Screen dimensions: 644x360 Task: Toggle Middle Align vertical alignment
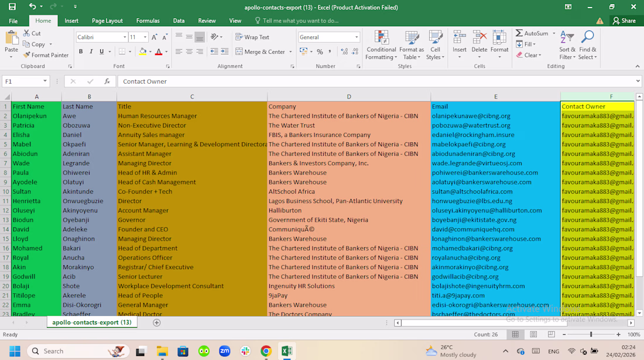(x=189, y=37)
